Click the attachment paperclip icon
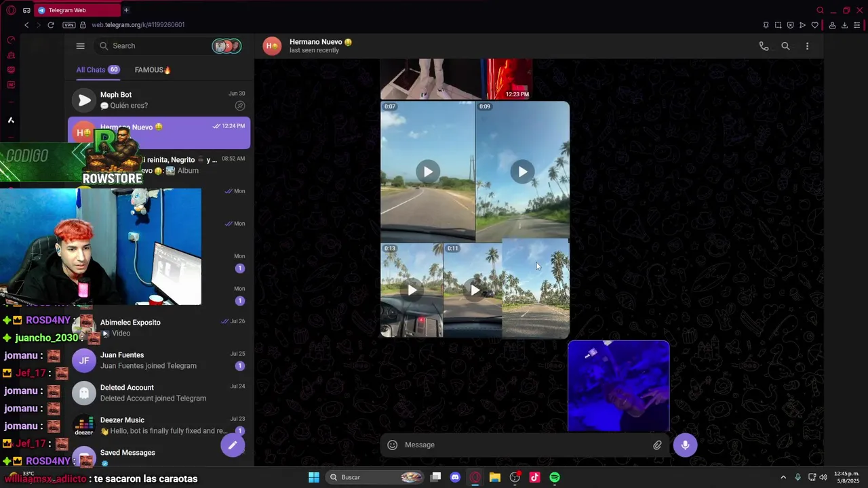 coord(657,445)
